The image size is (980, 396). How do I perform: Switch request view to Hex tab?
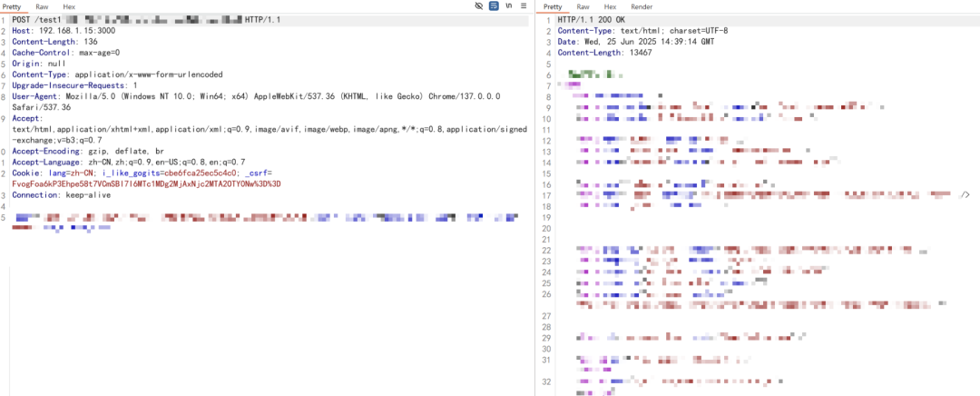pyautogui.click(x=69, y=6)
